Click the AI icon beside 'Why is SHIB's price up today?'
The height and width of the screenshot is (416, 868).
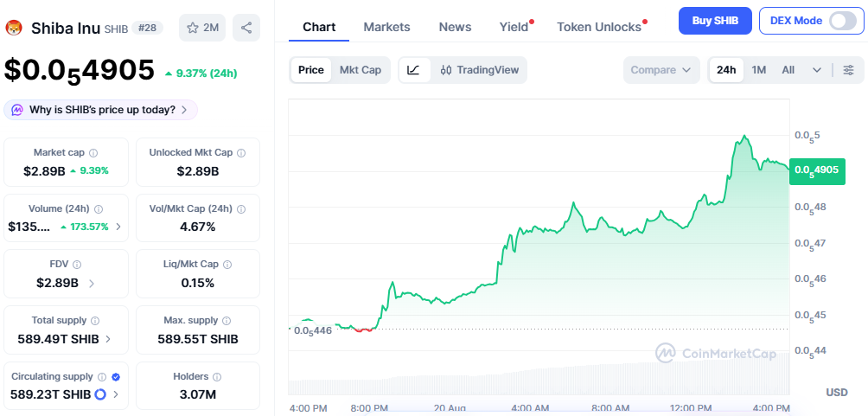17,110
